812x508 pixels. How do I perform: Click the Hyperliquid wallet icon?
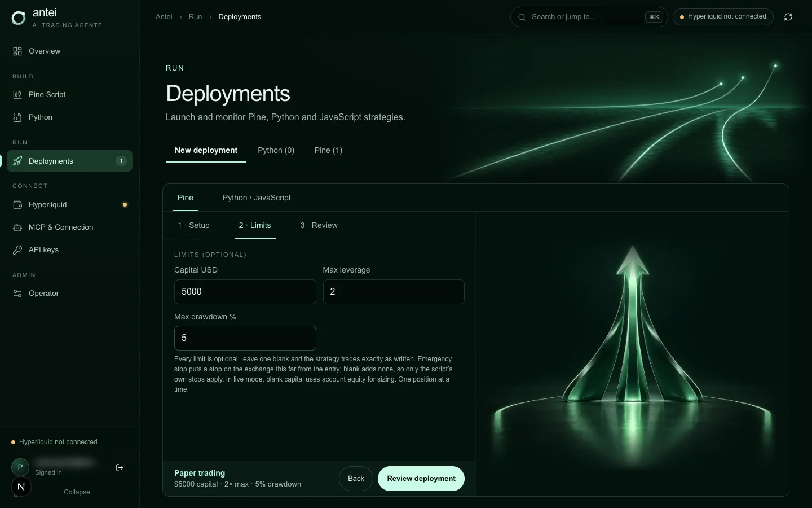[x=17, y=205]
